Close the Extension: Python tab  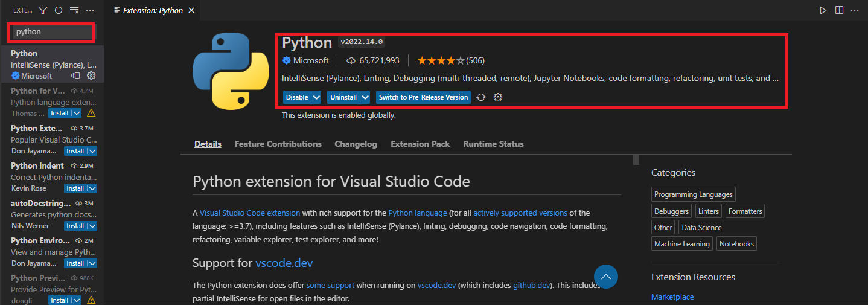192,11
